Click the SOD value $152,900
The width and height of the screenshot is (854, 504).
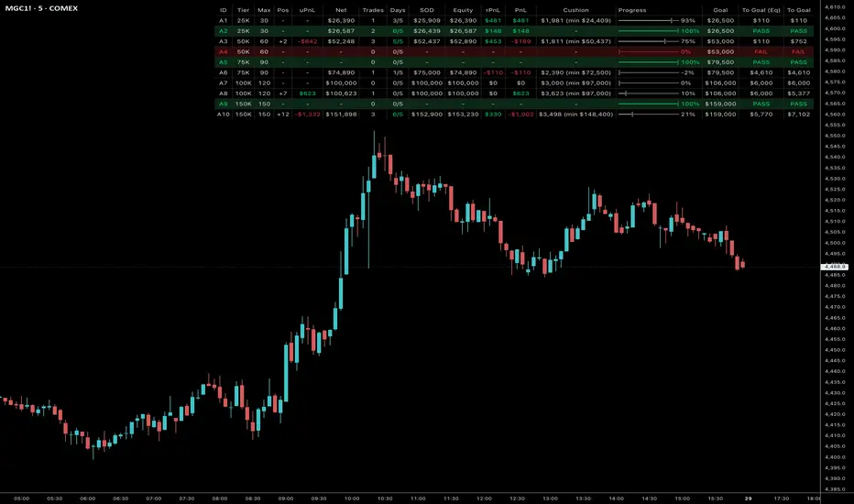pyautogui.click(x=426, y=115)
